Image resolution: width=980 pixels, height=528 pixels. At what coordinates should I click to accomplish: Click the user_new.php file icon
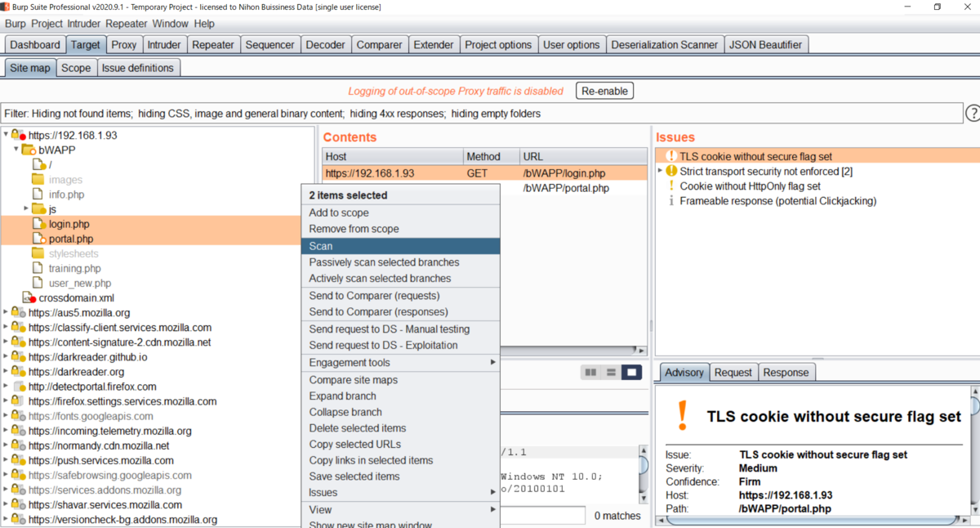[38, 283]
